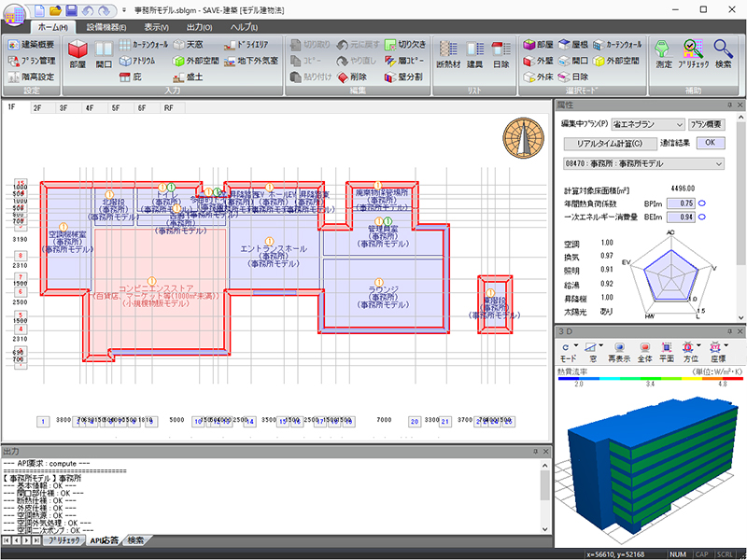
Task: Click the プラン概要 button
Action: coord(707,123)
